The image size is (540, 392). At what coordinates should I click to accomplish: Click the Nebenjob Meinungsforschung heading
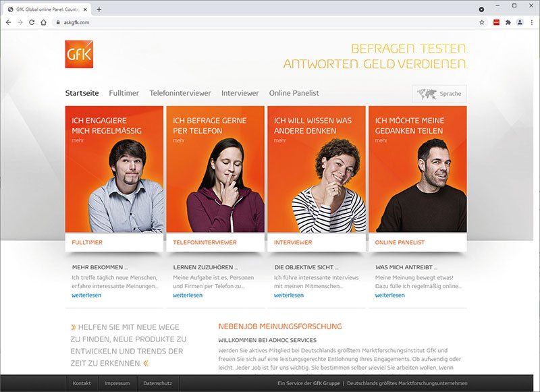[x=280, y=327]
